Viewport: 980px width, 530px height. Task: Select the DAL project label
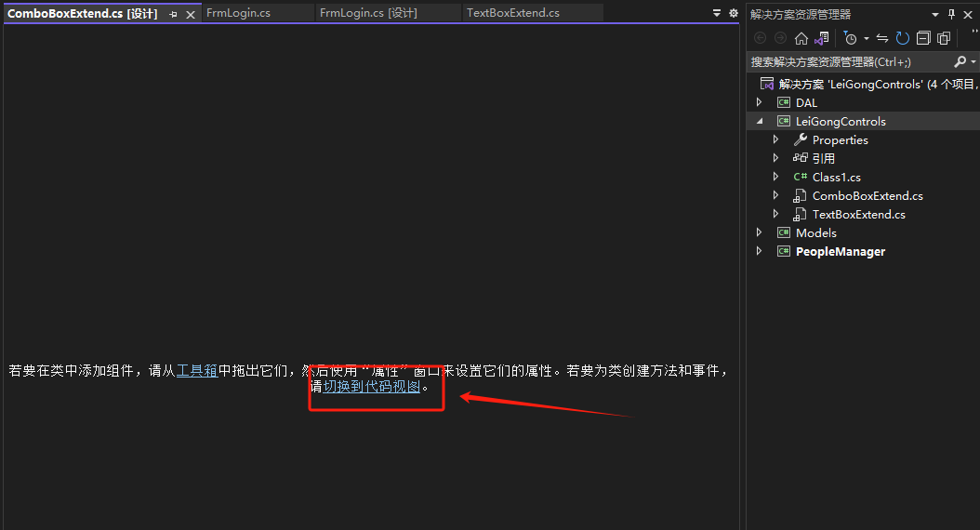click(806, 102)
